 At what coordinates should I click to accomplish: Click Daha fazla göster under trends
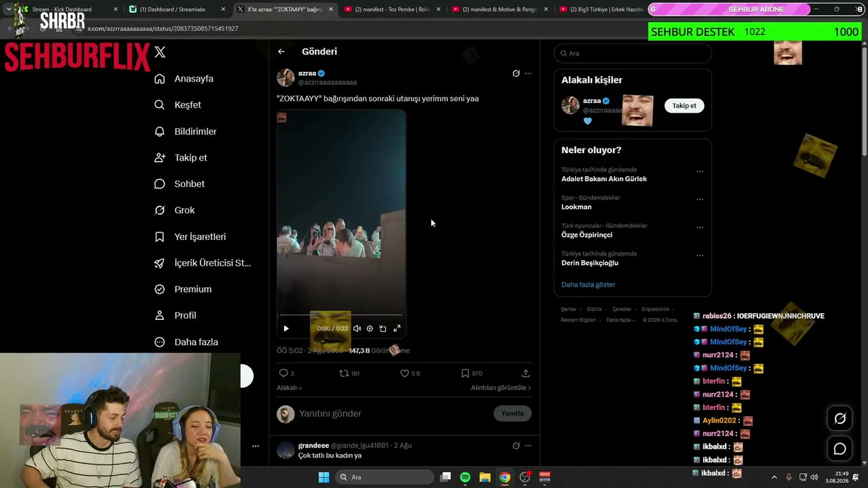pyautogui.click(x=589, y=285)
